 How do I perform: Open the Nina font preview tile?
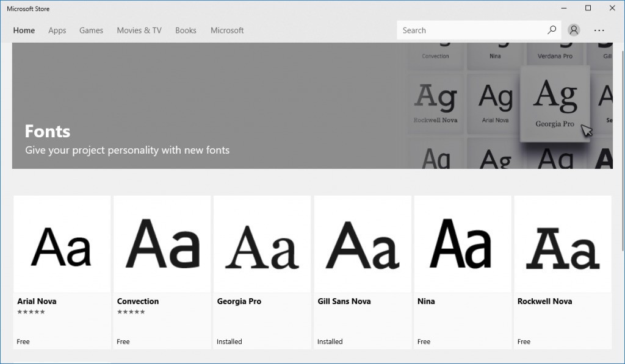point(462,244)
